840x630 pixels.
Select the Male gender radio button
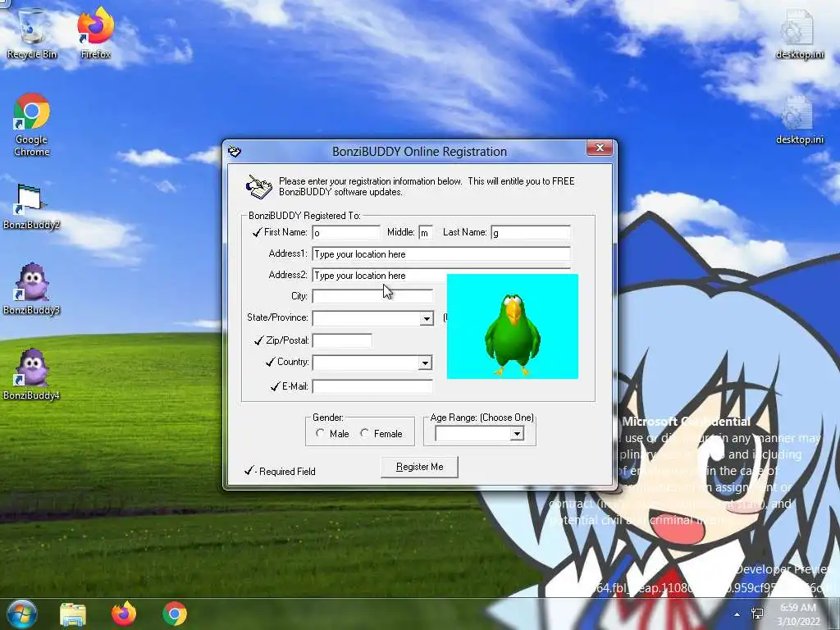[x=320, y=433]
